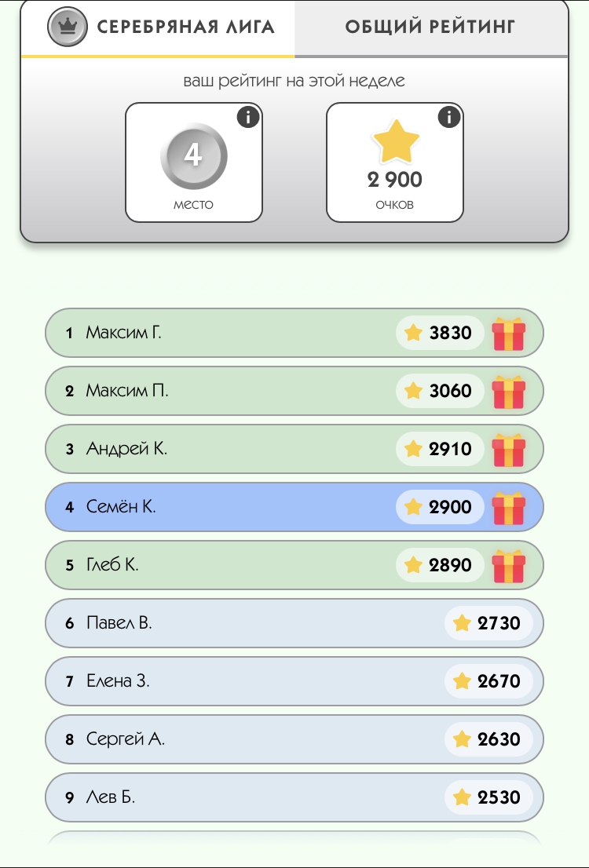
Task: Click the silver medal with number 4
Action: click(x=193, y=156)
